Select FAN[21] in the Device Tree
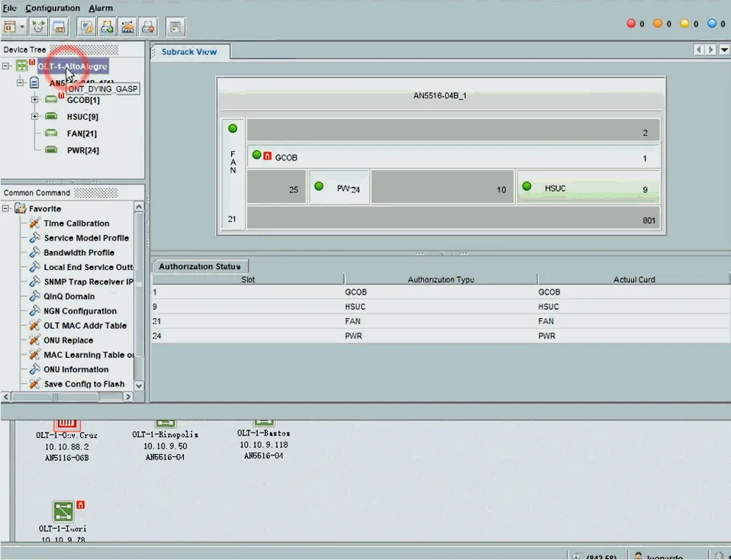This screenshot has height=560, width=731. 82,134
